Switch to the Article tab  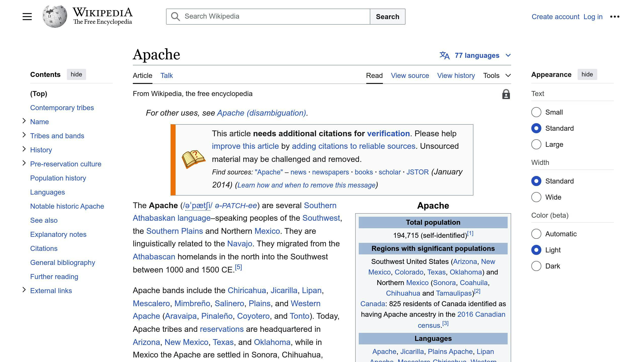(x=142, y=75)
